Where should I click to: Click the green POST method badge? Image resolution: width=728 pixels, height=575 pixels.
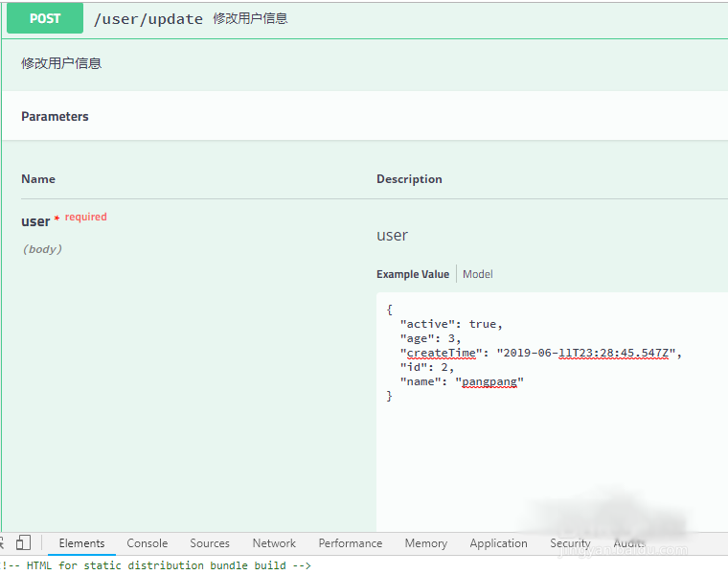click(45, 18)
